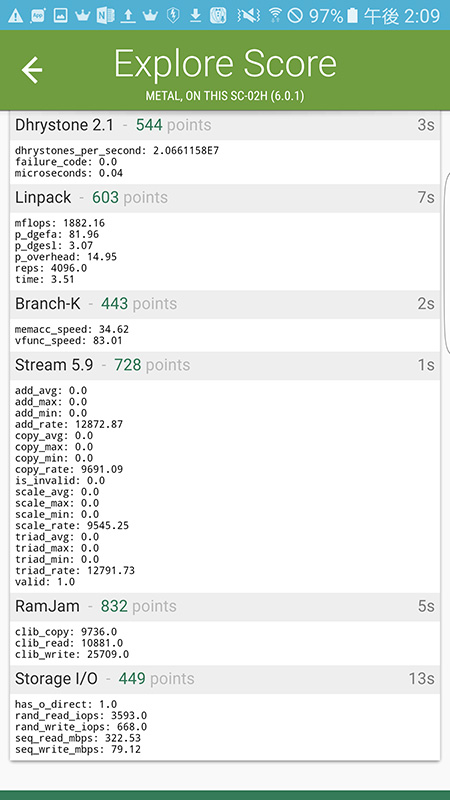The width and height of the screenshot is (450, 800).
Task: Collapse the Linpack results header
Action: coord(224,198)
